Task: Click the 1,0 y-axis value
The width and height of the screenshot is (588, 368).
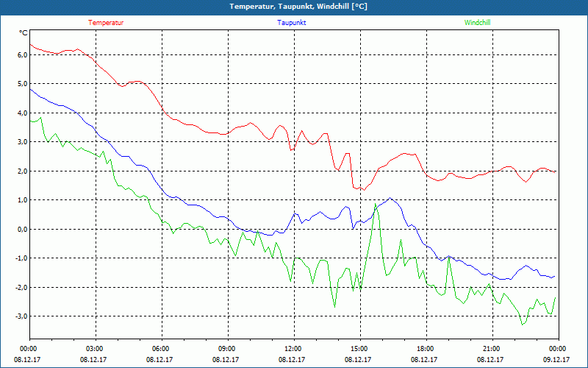Action: tap(23, 200)
